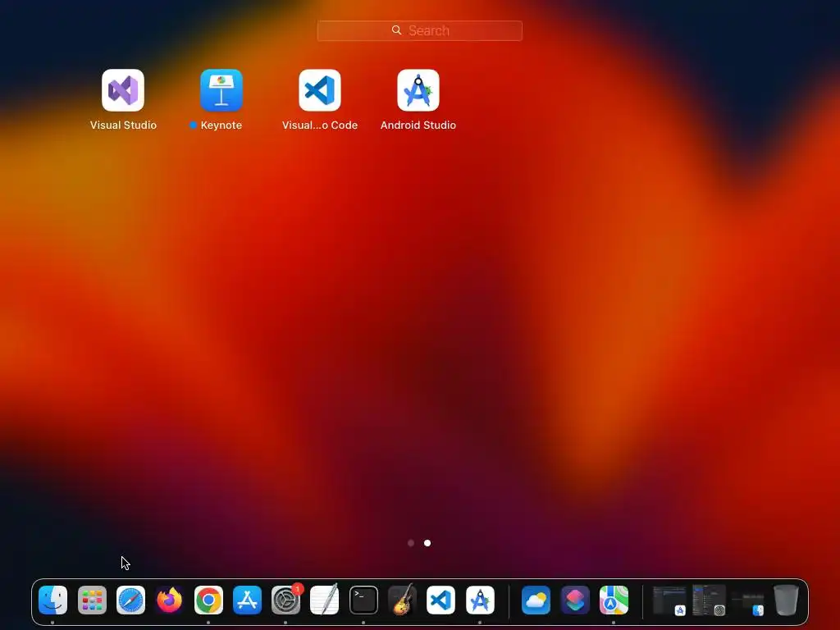The width and height of the screenshot is (840, 630).
Task: Launch the Keynote app icon
Action: (x=221, y=90)
